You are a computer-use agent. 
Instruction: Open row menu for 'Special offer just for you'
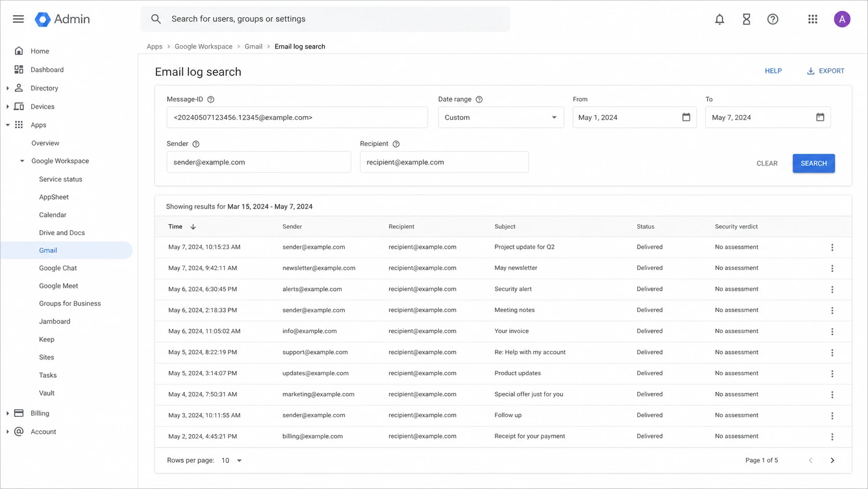(832, 394)
